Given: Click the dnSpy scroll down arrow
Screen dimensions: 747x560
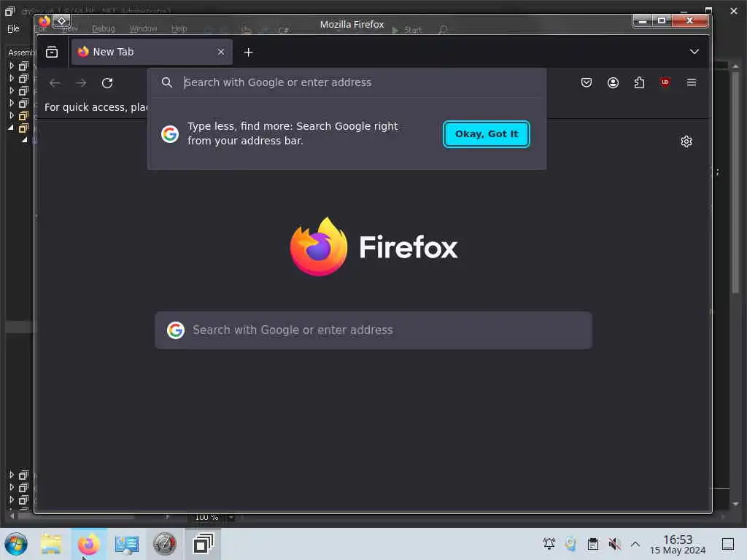Looking at the screenshot, I should pyautogui.click(x=735, y=504).
